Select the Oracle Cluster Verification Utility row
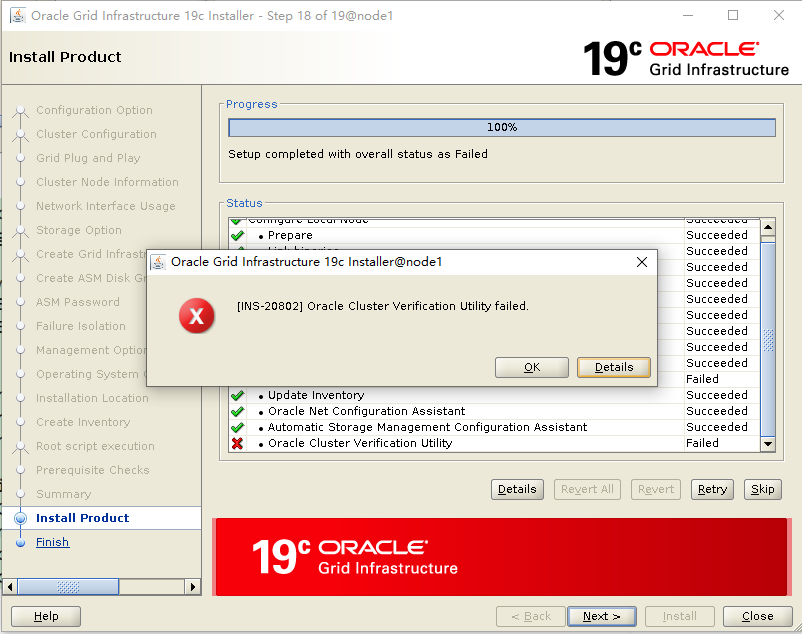Screen dimensions: 802x634 pos(494,443)
